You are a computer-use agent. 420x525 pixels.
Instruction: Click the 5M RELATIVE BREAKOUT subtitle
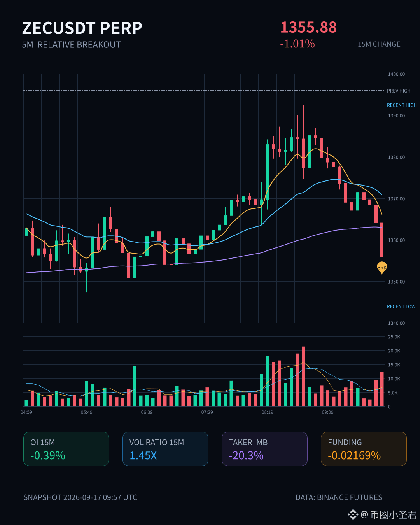pyautogui.click(x=71, y=45)
